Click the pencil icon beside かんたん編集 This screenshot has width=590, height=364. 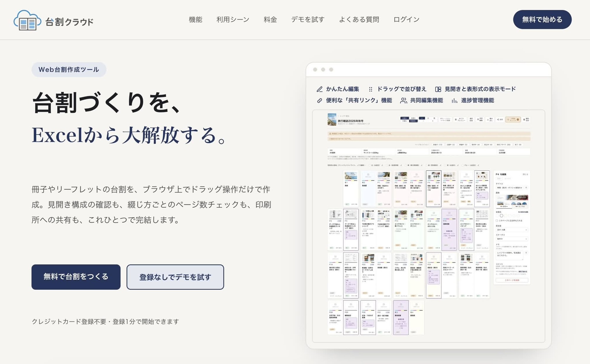pyautogui.click(x=319, y=89)
